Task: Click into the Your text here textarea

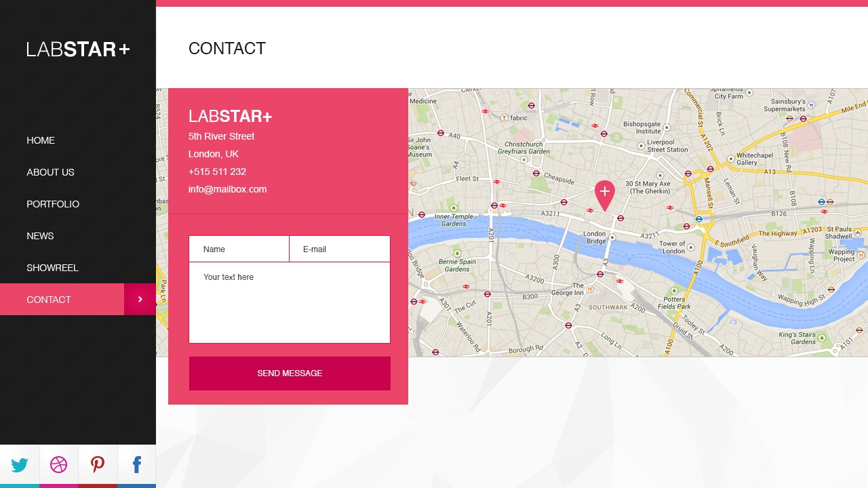Action: 290,302
